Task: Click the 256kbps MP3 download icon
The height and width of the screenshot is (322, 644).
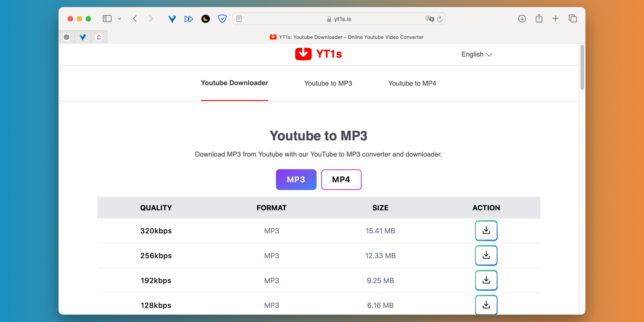Action: tap(486, 256)
